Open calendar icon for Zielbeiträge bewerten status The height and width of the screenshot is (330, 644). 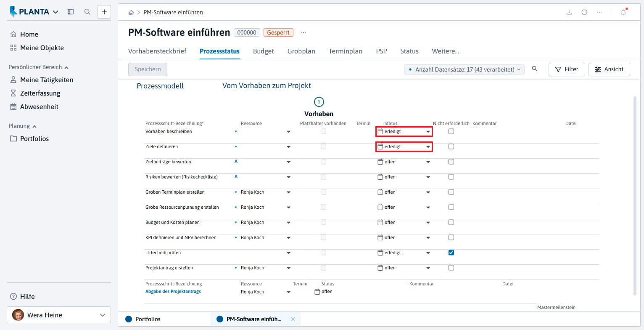(x=380, y=162)
